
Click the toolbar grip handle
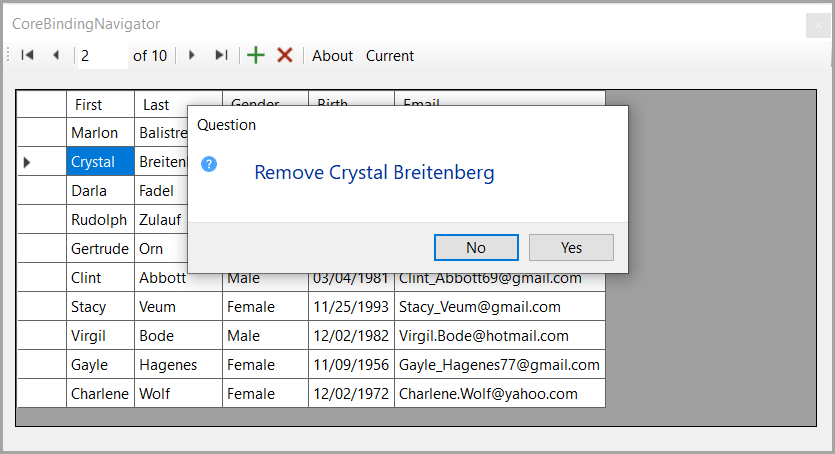[9, 55]
